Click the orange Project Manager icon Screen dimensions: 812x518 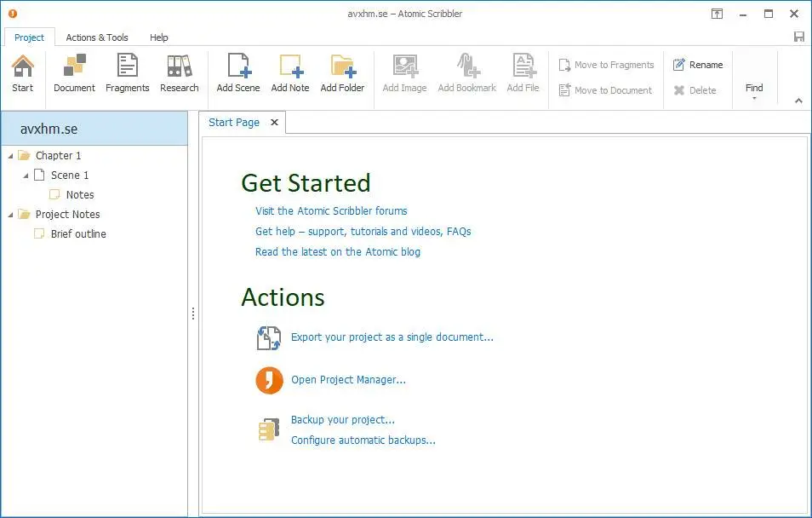point(269,381)
